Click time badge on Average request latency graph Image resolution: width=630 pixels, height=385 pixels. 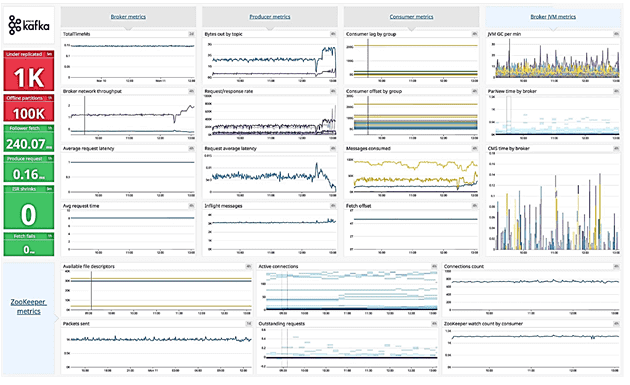click(x=192, y=149)
